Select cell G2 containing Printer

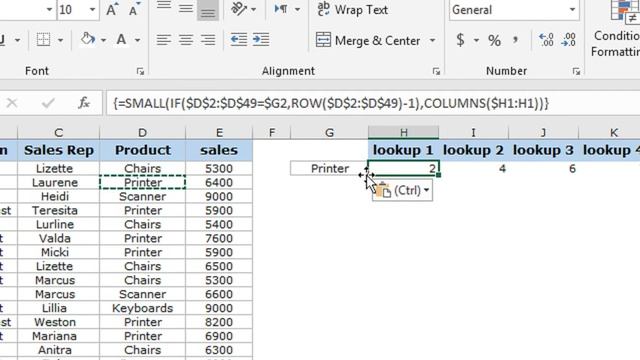click(329, 168)
